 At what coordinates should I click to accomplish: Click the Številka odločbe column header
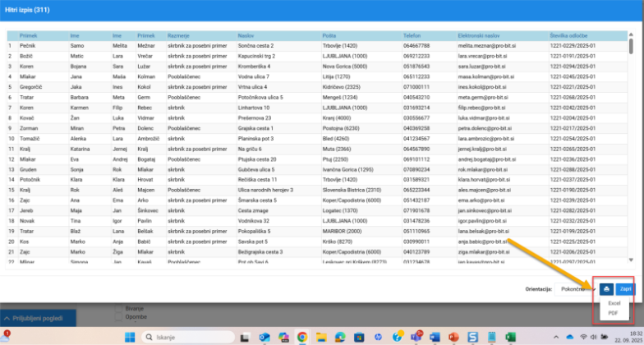click(568, 36)
